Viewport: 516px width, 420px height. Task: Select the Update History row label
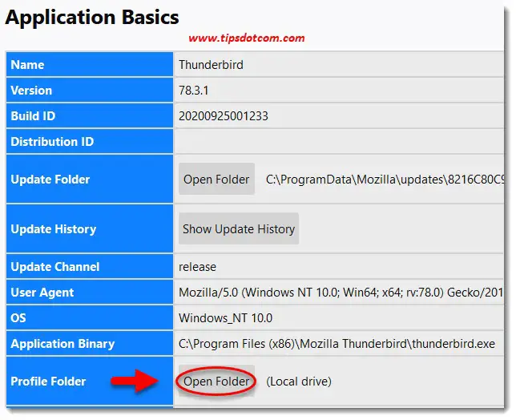tap(54, 228)
